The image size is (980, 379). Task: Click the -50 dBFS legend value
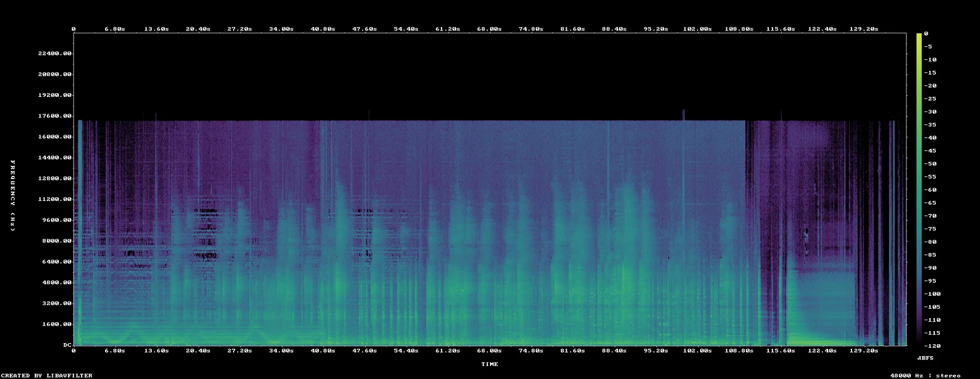[x=930, y=164]
